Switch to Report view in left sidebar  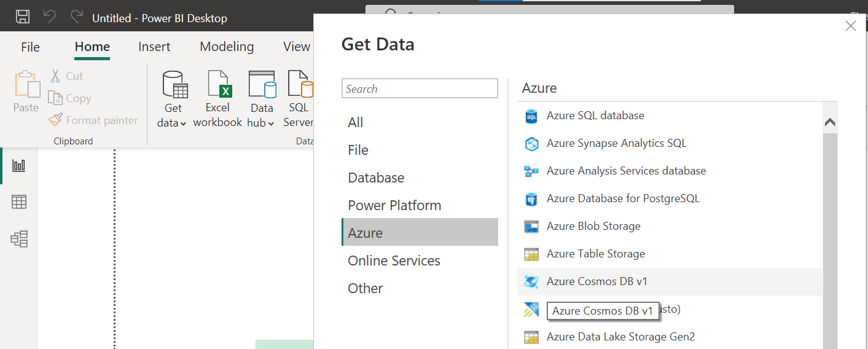pos(19,165)
